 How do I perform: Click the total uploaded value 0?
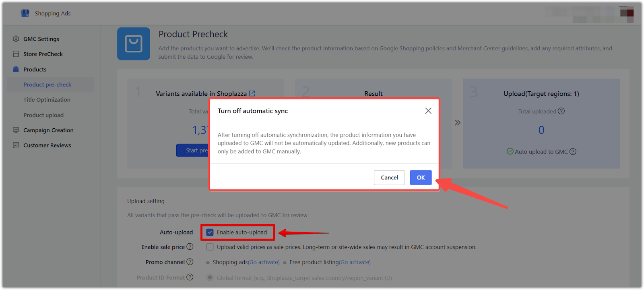[x=541, y=130]
